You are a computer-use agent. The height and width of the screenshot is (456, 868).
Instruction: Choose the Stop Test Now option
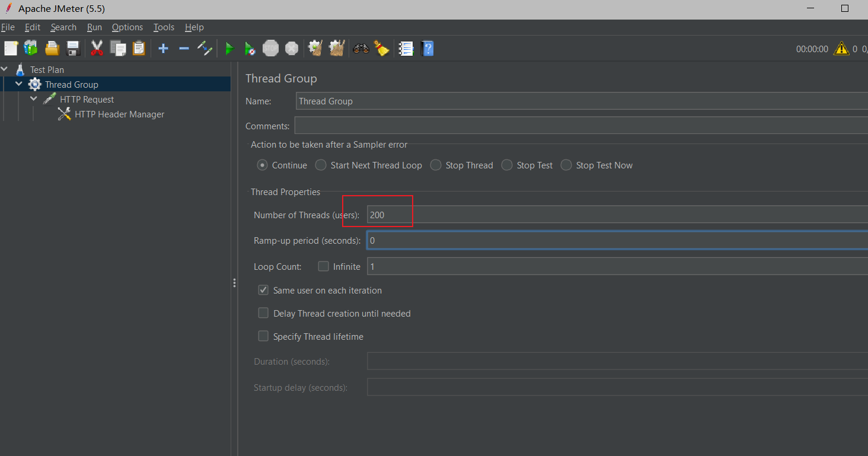click(566, 165)
